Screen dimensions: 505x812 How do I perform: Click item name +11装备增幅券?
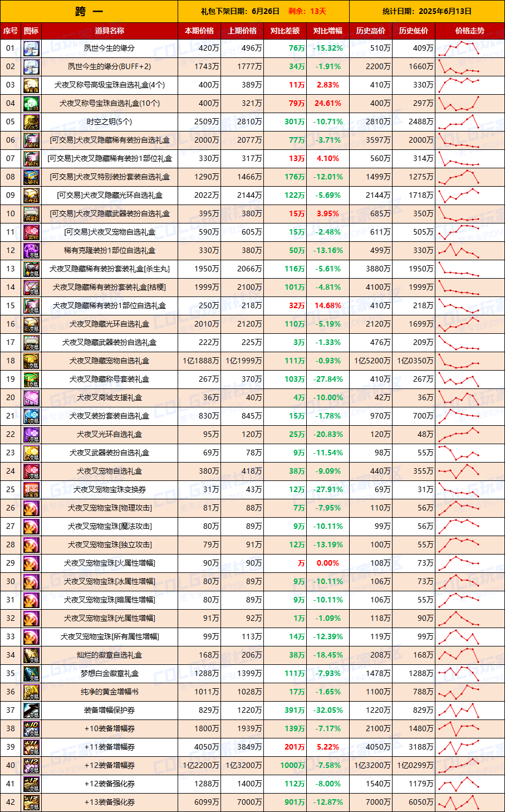click(x=110, y=747)
